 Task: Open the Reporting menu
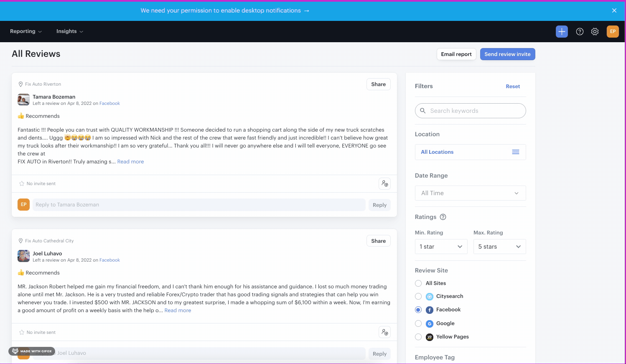tap(26, 31)
